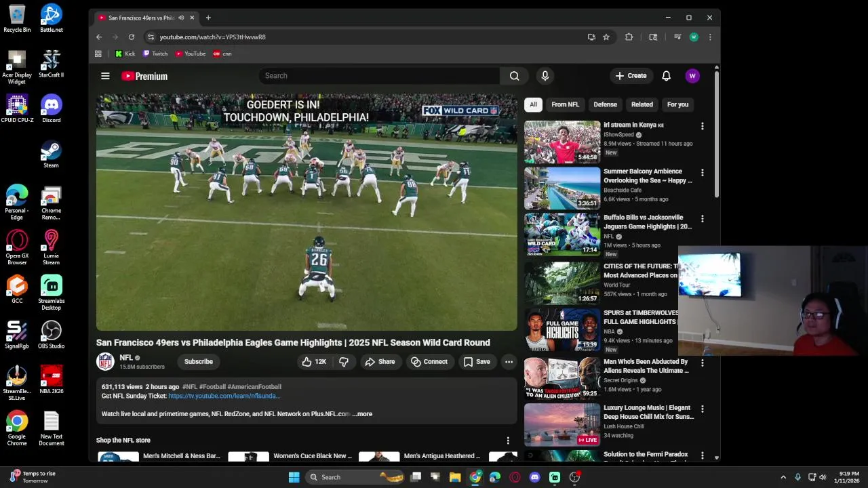Viewport: 868px width, 488px height.
Task: Click the Share button
Action: pyautogui.click(x=380, y=362)
